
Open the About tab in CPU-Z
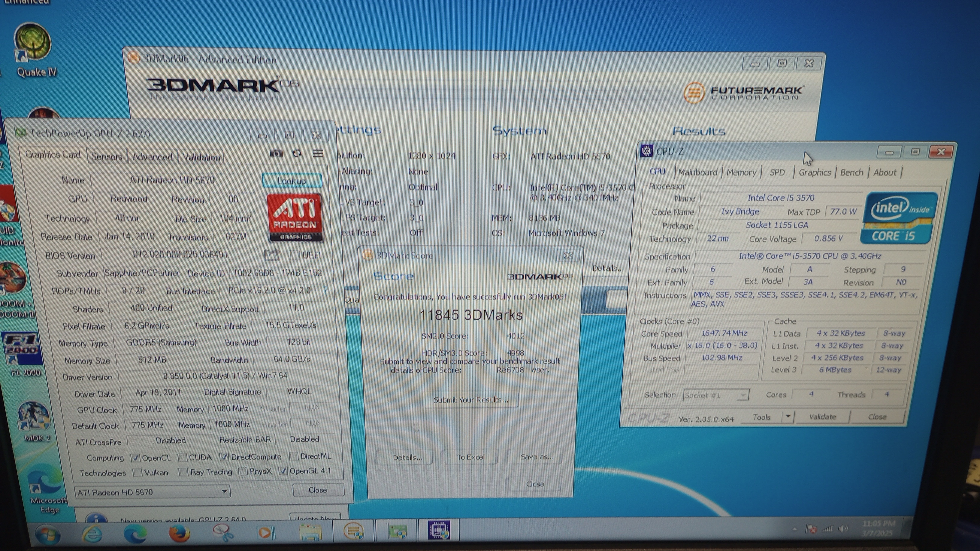[x=885, y=172]
